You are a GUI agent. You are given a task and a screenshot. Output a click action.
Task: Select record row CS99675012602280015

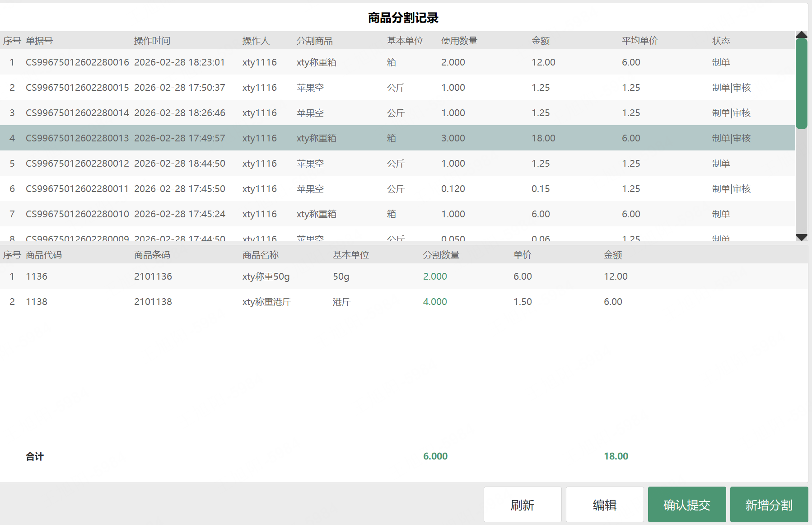click(x=77, y=88)
